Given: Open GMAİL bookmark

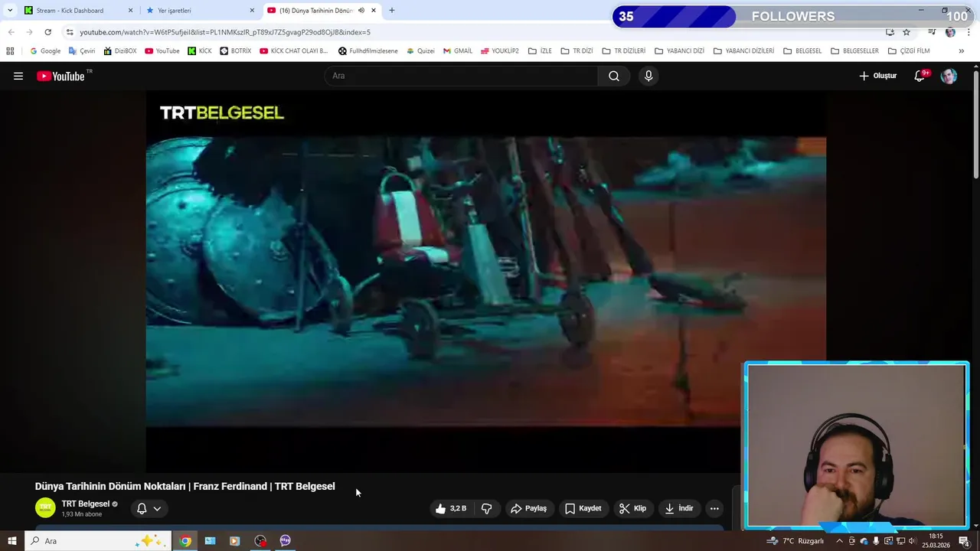Looking at the screenshot, I should point(458,51).
